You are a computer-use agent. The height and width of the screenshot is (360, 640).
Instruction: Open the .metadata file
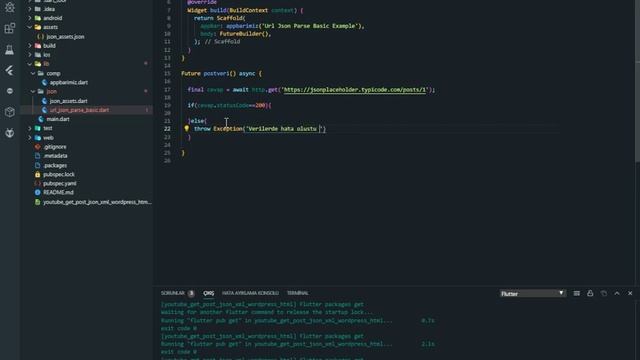(55, 156)
